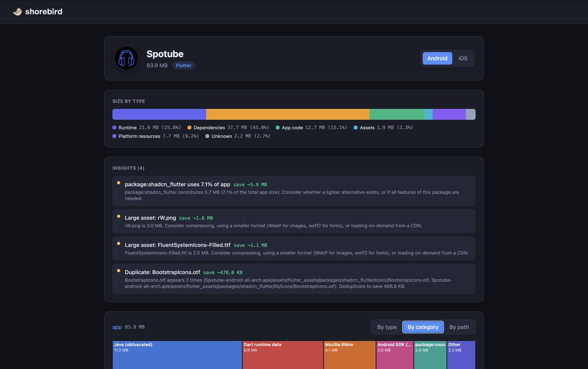This screenshot has height=369, width=588.
Task: Click the gray Unknown bar segment
Action: click(x=471, y=114)
